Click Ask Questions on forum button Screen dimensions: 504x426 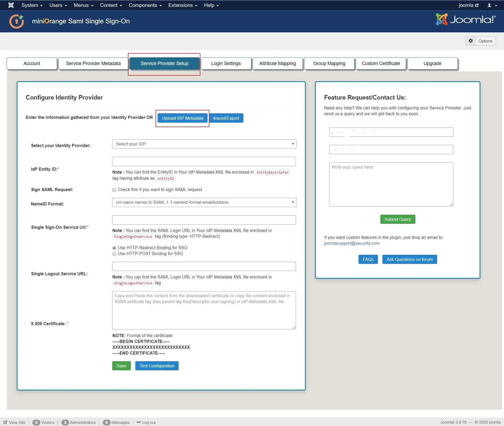pyautogui.click(x=410, y=259)
